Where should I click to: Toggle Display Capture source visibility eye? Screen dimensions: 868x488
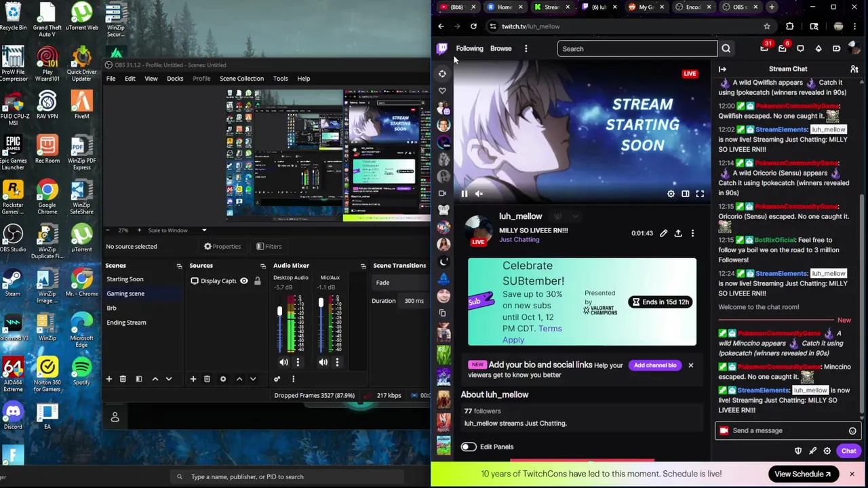click(244, 281)
